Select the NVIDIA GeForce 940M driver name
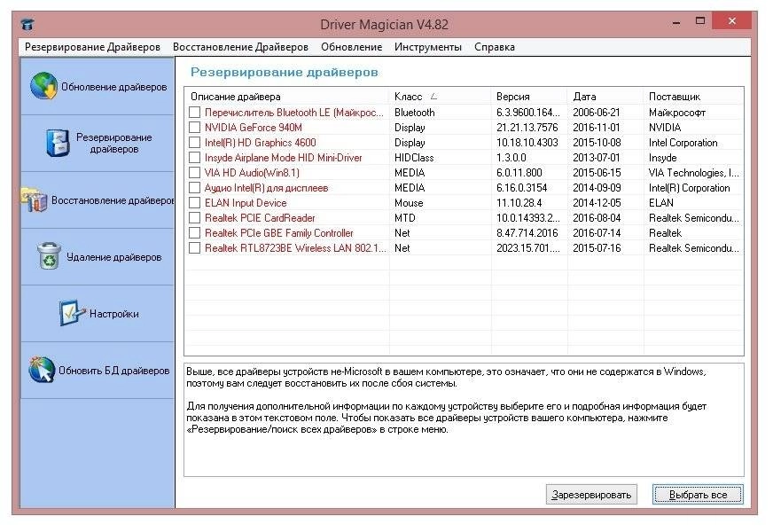This screenshot has width=773, height=532. tap(254, 128)
